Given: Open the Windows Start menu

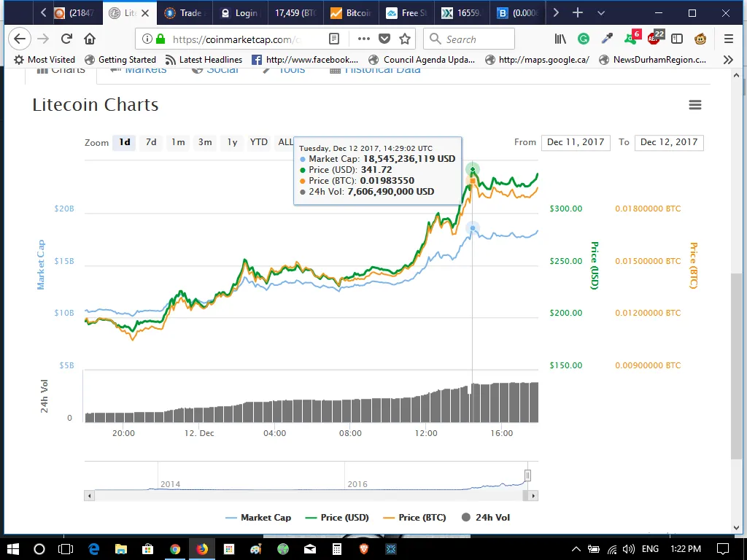Looking at the screenshot, I should [x=13, y=549].
